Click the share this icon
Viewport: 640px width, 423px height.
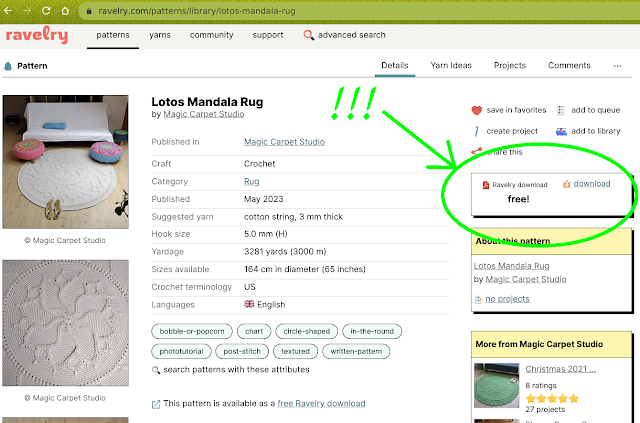(476, 151)
